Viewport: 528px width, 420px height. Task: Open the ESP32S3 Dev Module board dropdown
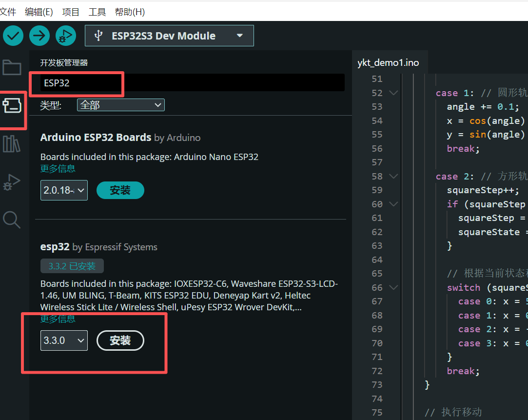[169, 36]
